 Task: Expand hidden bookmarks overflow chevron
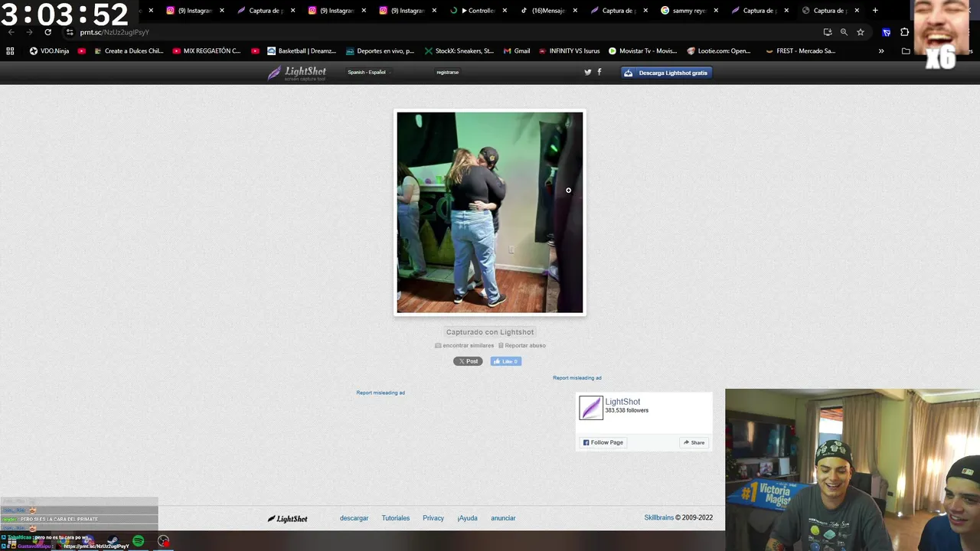[881, 51]
